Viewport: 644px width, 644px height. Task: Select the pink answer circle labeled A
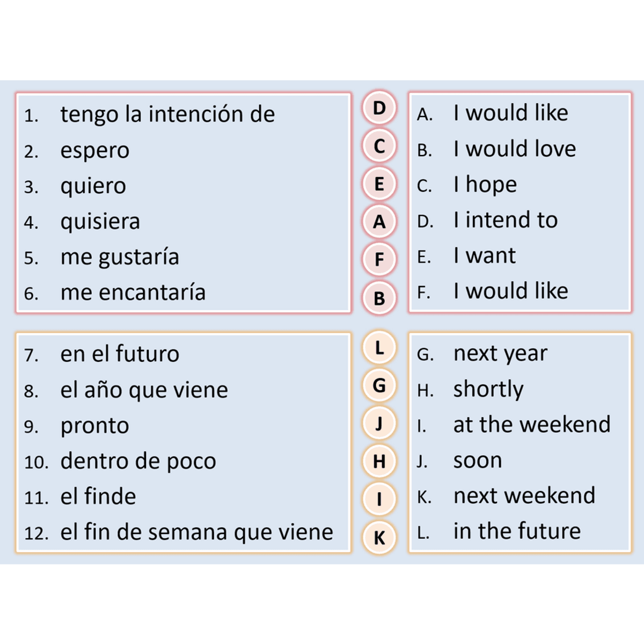click(x=379, y=222)
